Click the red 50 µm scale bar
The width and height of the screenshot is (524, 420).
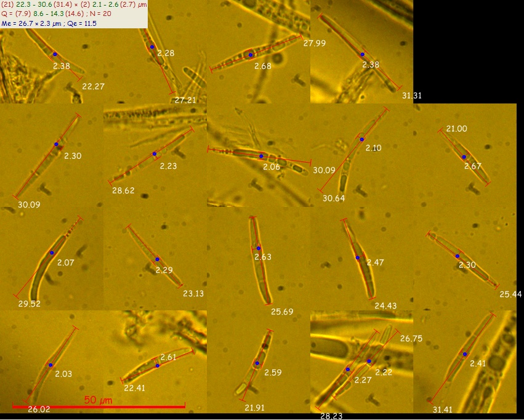point(99,406)
